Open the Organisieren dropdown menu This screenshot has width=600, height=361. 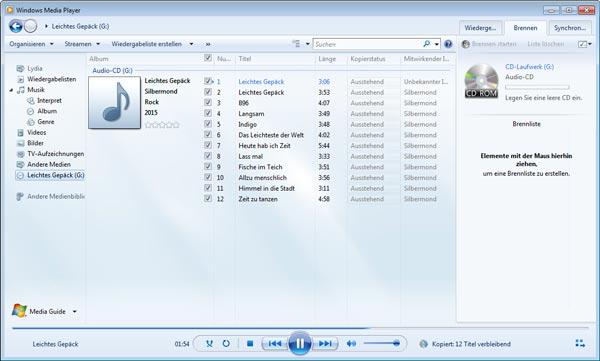[31, 44]
